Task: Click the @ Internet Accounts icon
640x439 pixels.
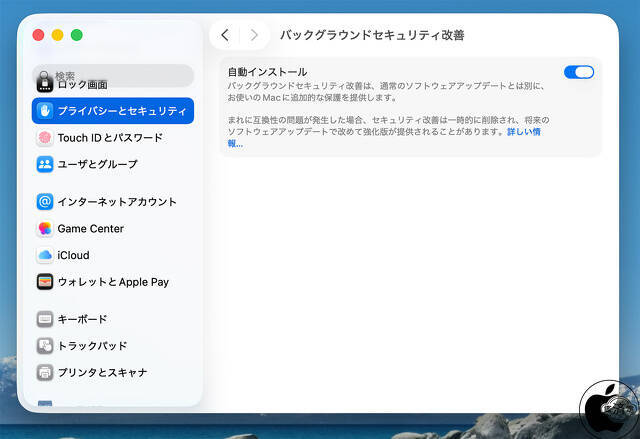Action: [x=45, y=202]
